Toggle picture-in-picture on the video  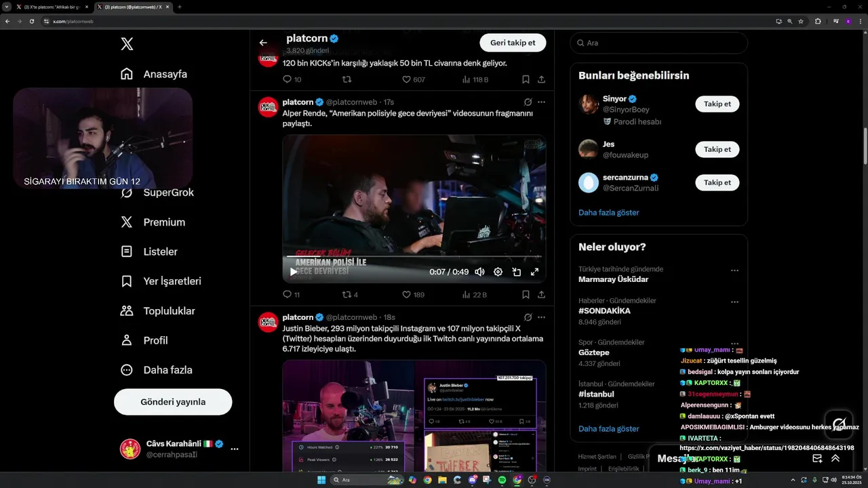516,272
